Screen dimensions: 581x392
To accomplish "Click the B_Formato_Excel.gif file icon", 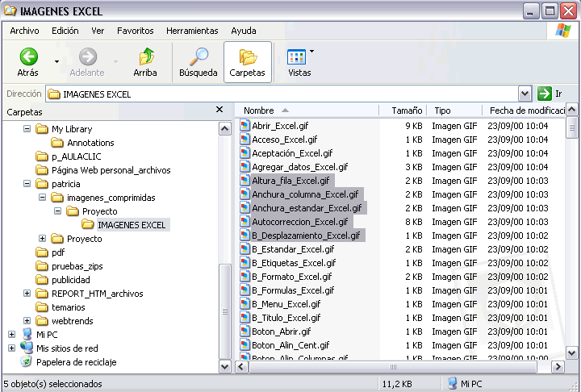I will coord(245,277).
